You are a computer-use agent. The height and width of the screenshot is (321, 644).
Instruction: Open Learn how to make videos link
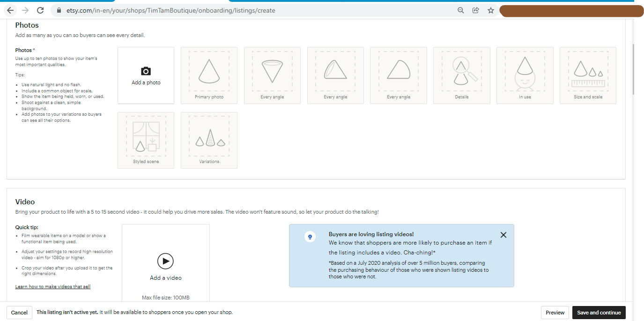coord(53,286)
